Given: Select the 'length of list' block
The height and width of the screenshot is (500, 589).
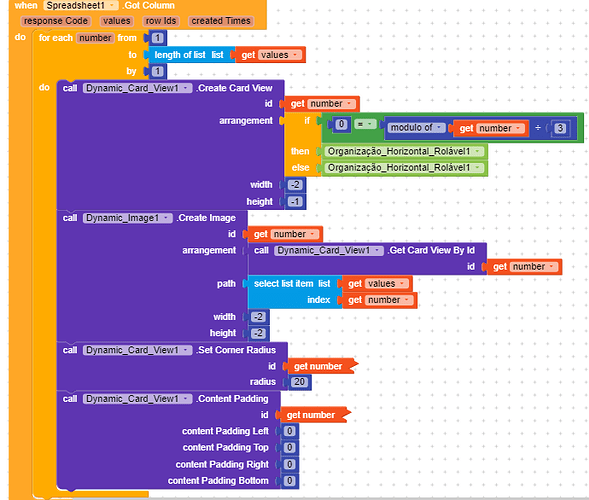Looking at the screenshot, I should point(190,55).
